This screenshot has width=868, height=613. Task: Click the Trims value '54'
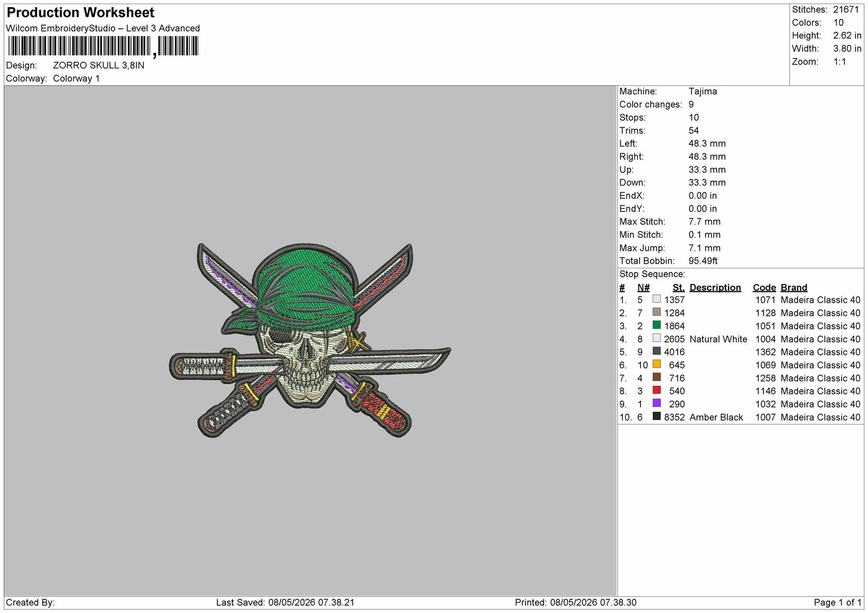point(694,130)
